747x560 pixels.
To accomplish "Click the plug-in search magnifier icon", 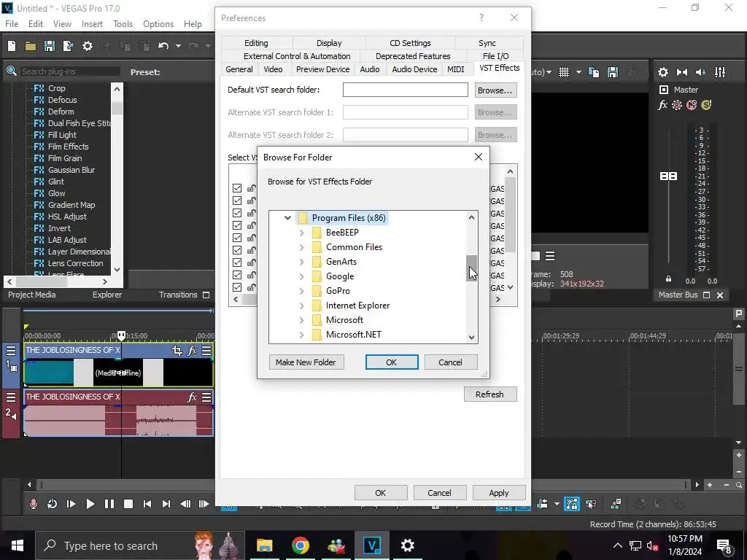I will pos(12,71).
